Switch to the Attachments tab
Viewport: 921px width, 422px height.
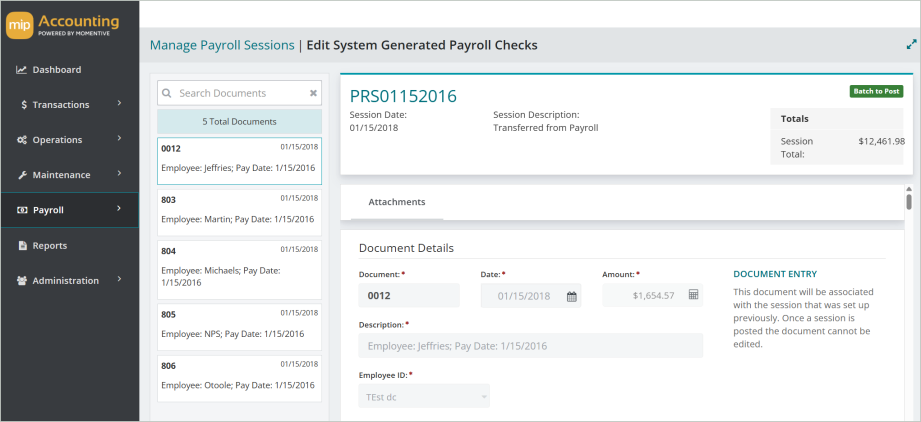[397, 202]
